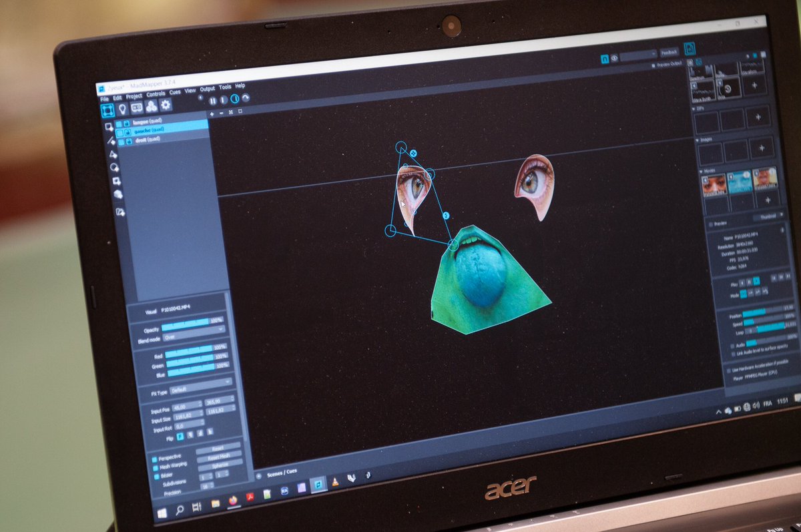Add a mask surface from the side toolbar
Viewport: 801px width, 532px height.
click(x=117, y=181)
